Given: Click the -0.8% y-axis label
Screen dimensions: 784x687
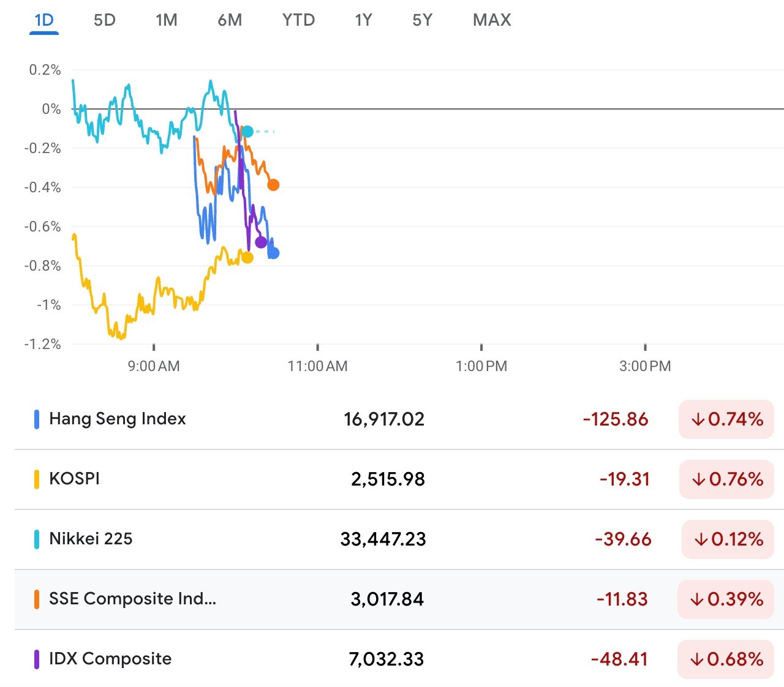Looking at the screenshot, I should click(x=42, y=266).
